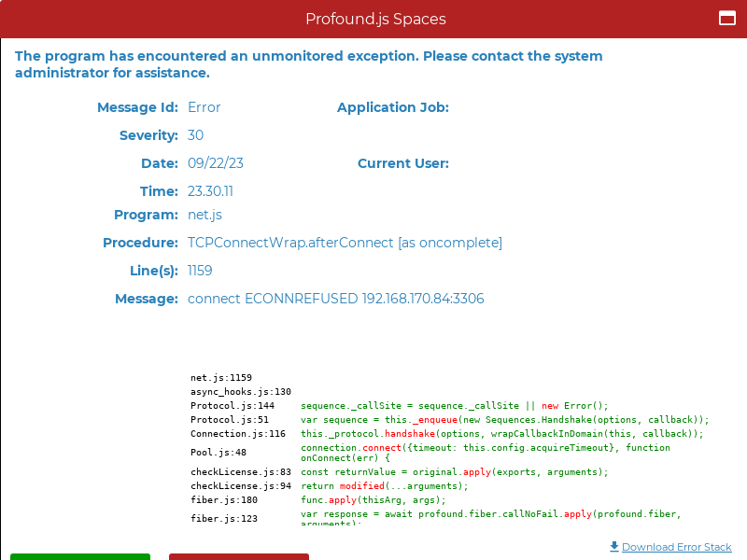Viewport: 747px width, 560px height.
Task: Click the download arrow icon beside Error Stack
Action: (614, 546)
